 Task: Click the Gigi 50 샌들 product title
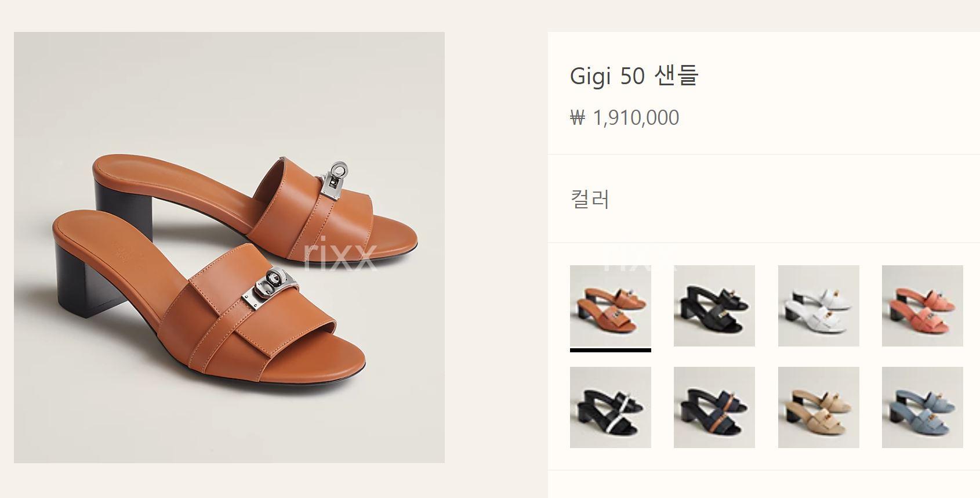pyautogui.click(x=634, y=76)
